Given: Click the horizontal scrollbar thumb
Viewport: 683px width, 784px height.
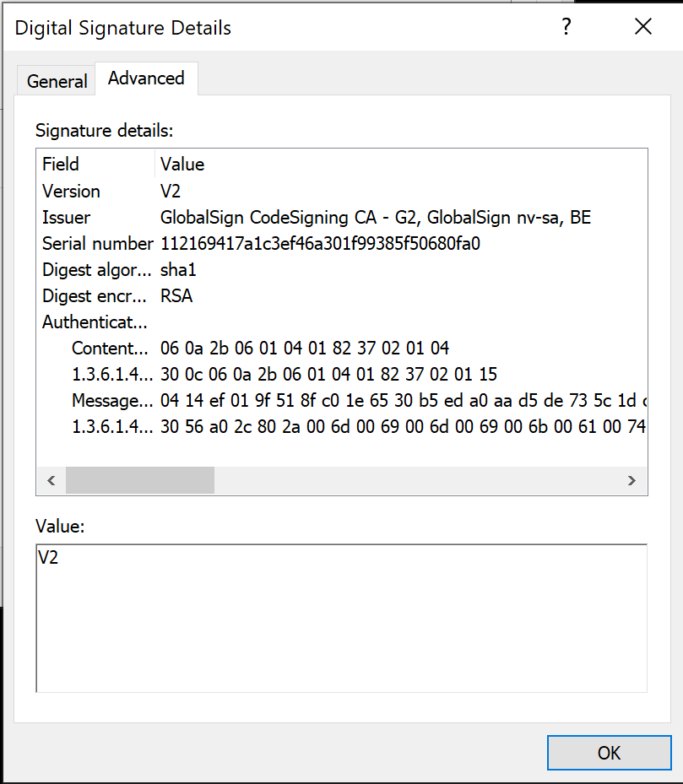Looking at the screenshot, I should [x=140, y=480].
